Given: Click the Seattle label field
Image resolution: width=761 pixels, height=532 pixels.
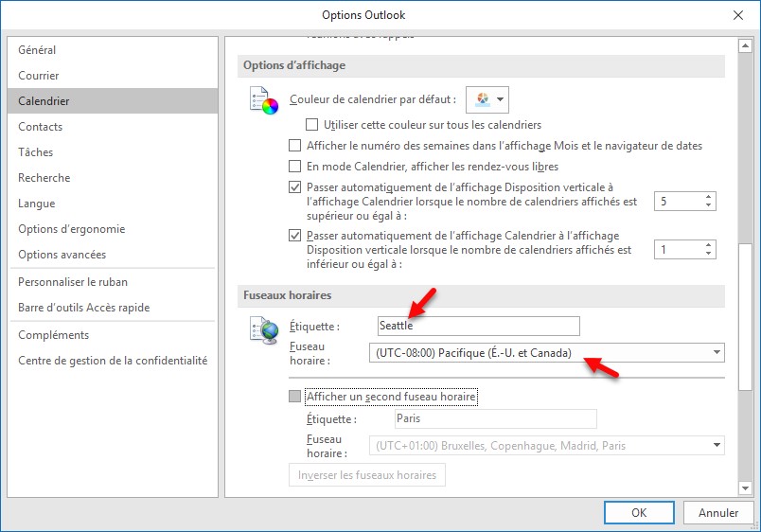Looking at the screenshot, I should click(x=479, y=326).
